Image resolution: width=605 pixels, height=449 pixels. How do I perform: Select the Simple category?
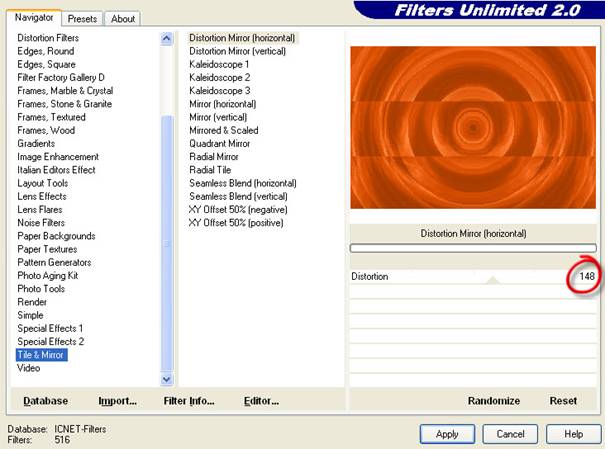click(30, 315)
